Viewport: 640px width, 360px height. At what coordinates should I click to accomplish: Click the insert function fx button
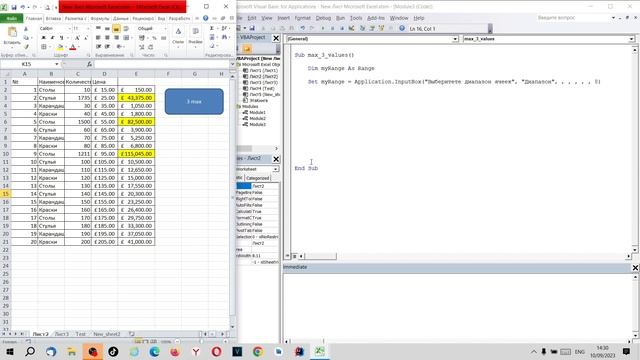point(89,64)
